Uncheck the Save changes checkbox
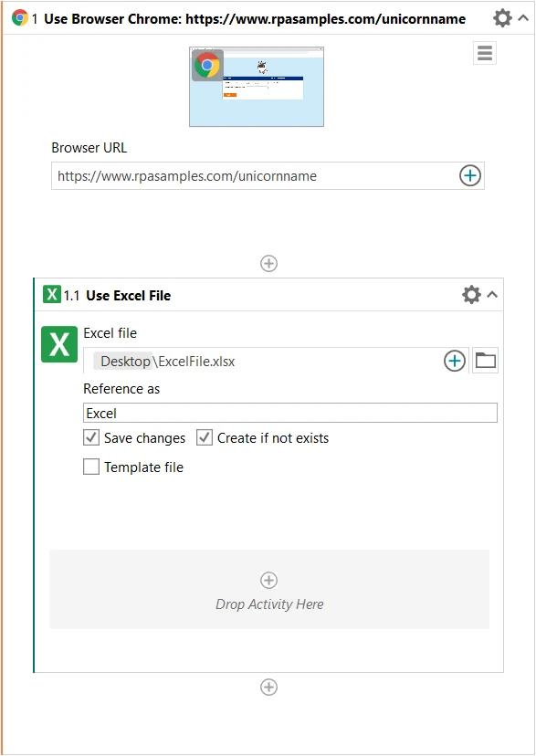The width and height of the screenshot is (536, 756). [91, 437]
